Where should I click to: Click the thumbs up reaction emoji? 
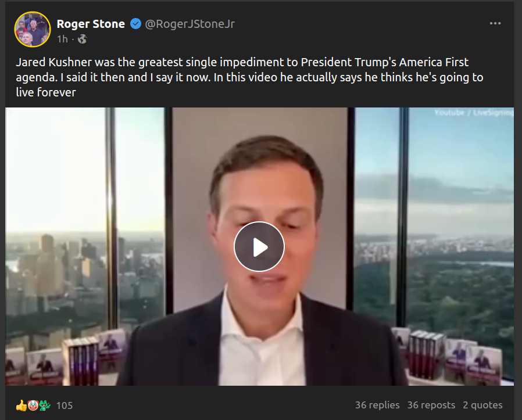click(21, 405)
